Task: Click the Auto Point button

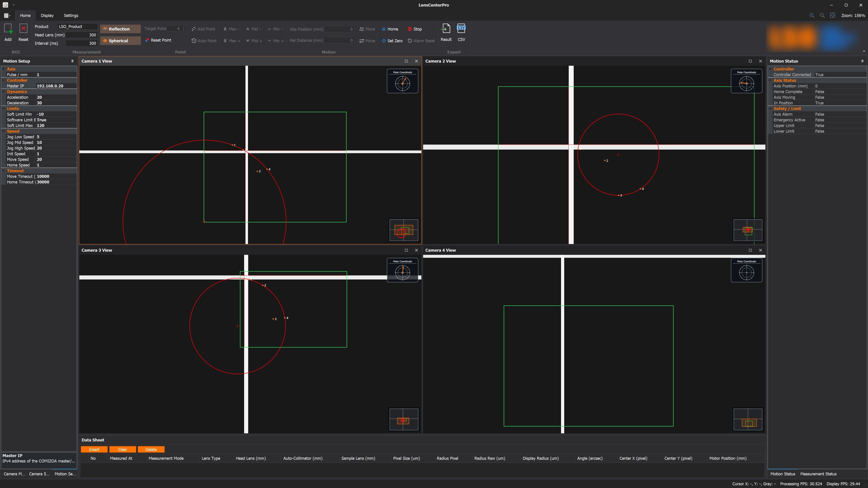Action: 204,41
